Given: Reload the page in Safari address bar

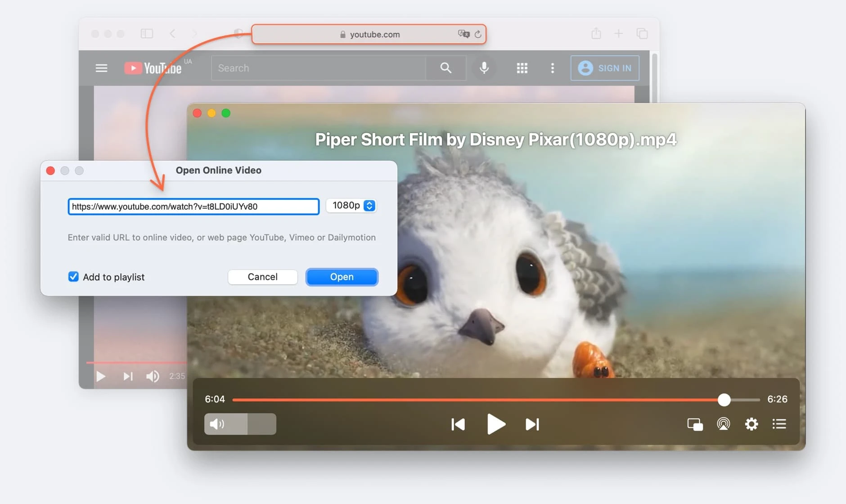Looking at the screenshot, I should [478, 34].
